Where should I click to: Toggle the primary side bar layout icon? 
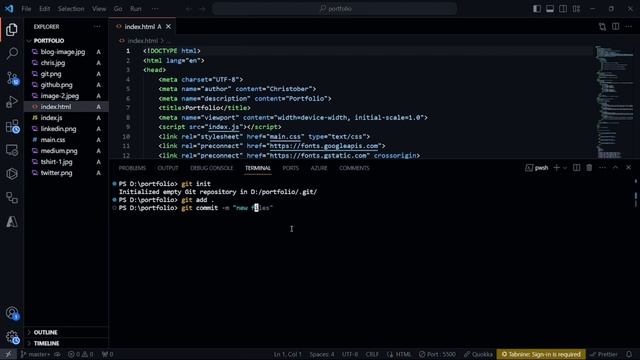[x=537, y=9]
